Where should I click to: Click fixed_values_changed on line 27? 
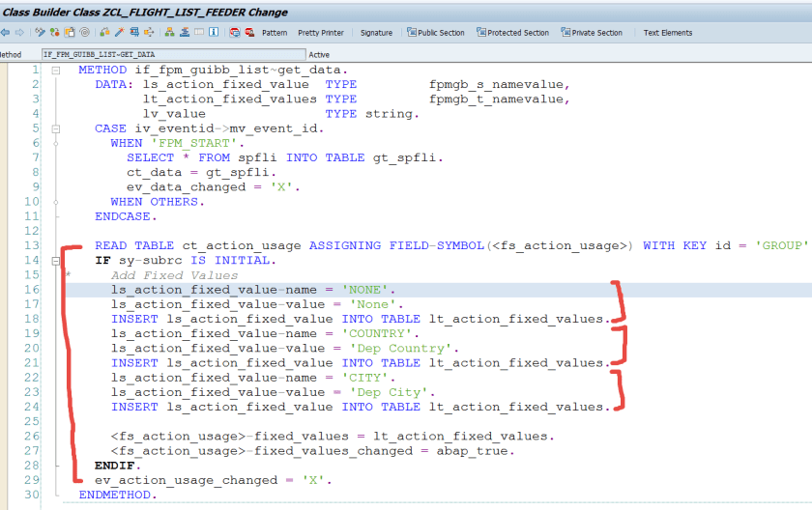[x=333, y=451]
